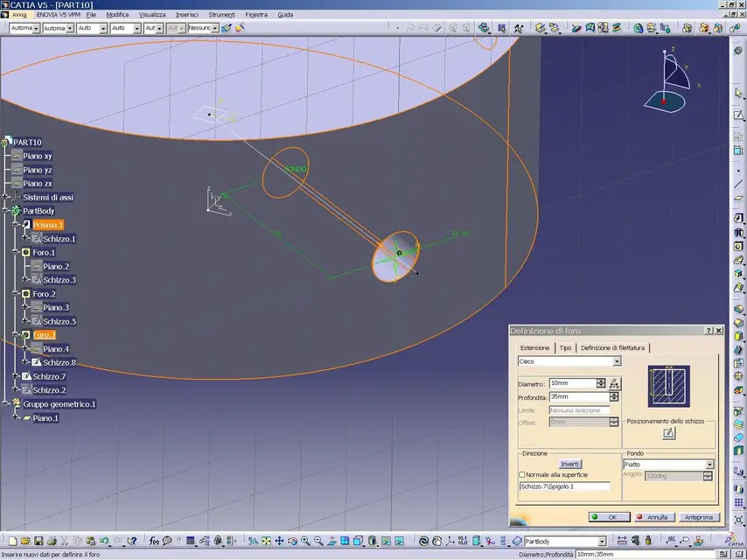Click the What's This help cursor icon
This screenshot has width=747, height=560.
[132, 541]
